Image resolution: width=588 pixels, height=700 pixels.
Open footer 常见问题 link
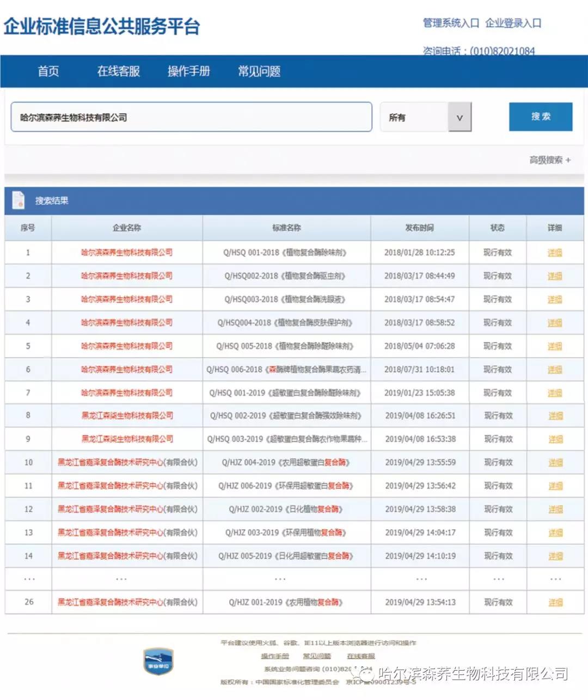click(x=317, y=656)
